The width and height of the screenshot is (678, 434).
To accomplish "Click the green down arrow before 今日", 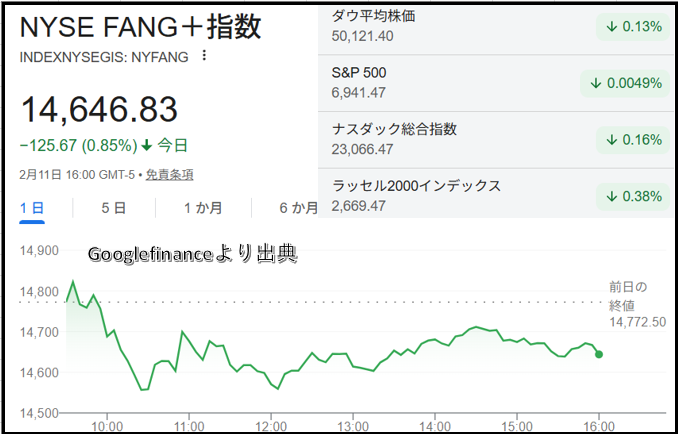I will coord(147,145).
